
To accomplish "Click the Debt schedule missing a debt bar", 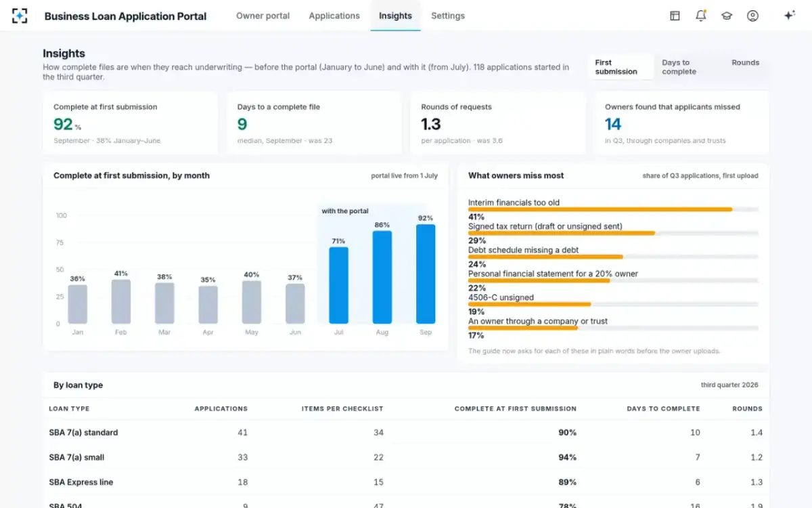I will pyautogui.click(x=613, y=257).
